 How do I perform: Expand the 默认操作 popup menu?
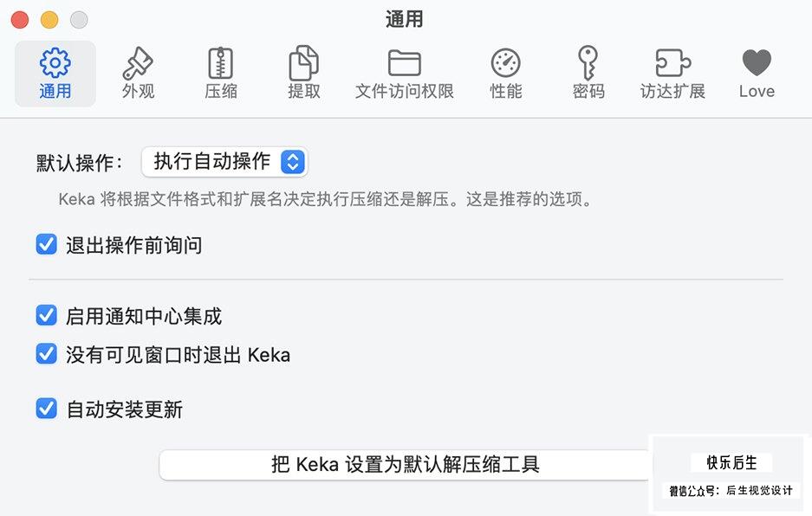(x=224, y=162)
